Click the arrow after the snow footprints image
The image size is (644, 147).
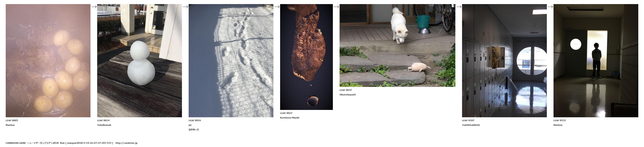click(x=277, y=7)
